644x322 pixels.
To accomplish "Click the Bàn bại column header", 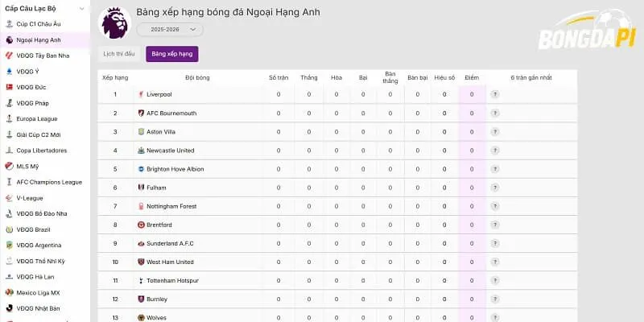I will (418, 77).
